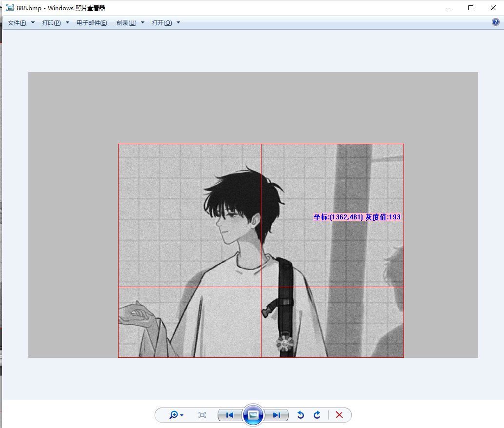Go to the previous picture
504x428 pixels.
pyautogui.click(x=229, y=415)
